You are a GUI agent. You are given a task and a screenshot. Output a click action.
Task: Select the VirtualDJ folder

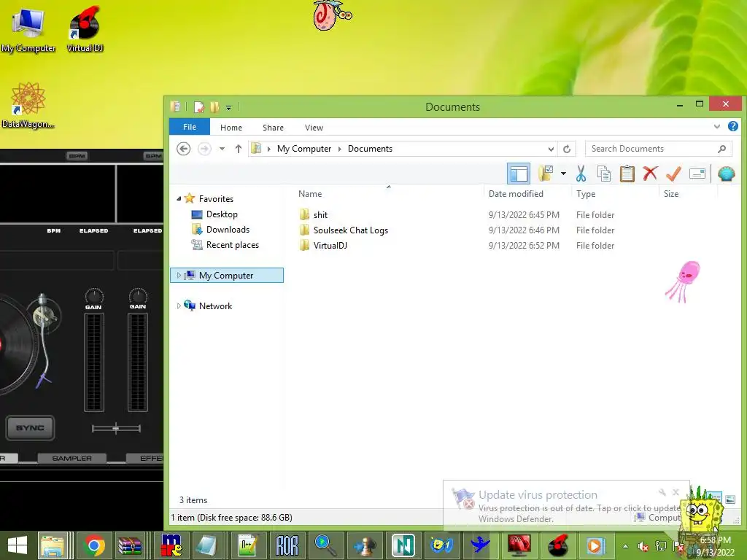click(330, 245)
